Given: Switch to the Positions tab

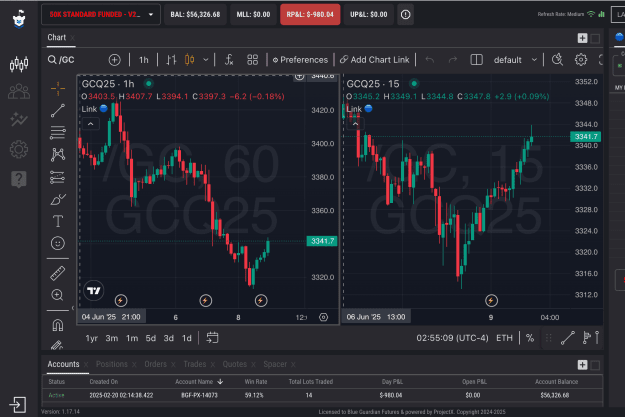Looking at the screenshot, I should 112,364.
